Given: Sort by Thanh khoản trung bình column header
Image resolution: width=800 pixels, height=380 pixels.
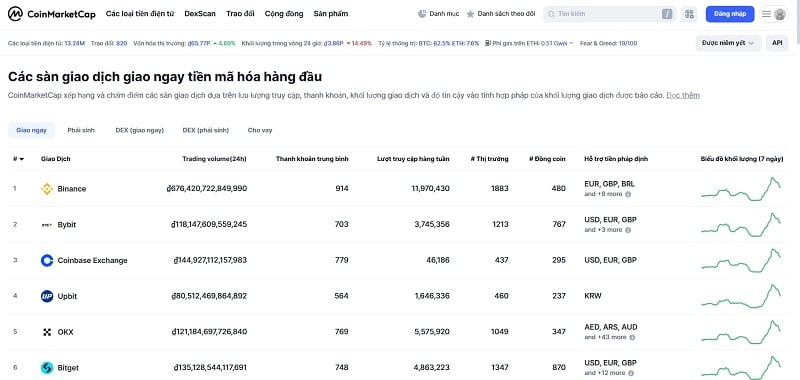Looking at the screenshot, I should coord(312,159).
